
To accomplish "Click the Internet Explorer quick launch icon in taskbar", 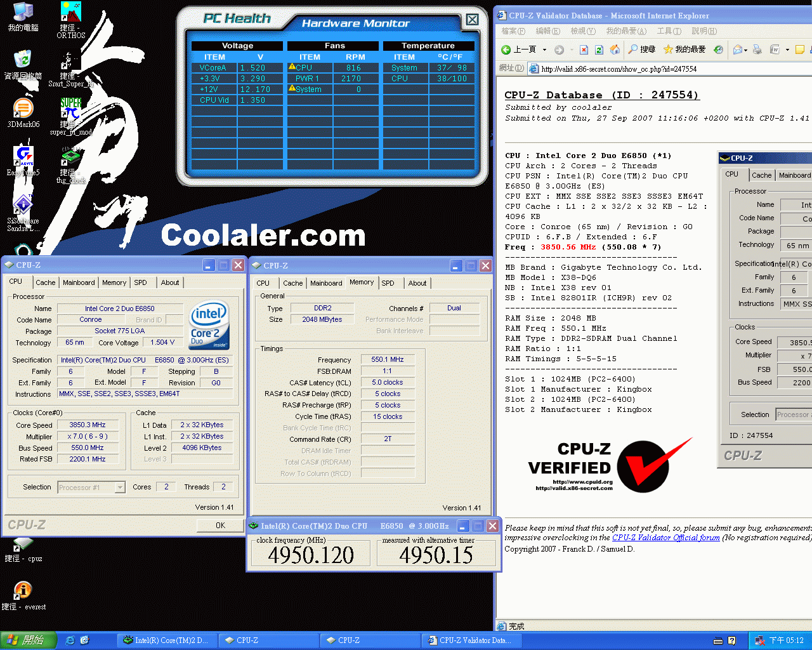I will click(x=70, y=640).
